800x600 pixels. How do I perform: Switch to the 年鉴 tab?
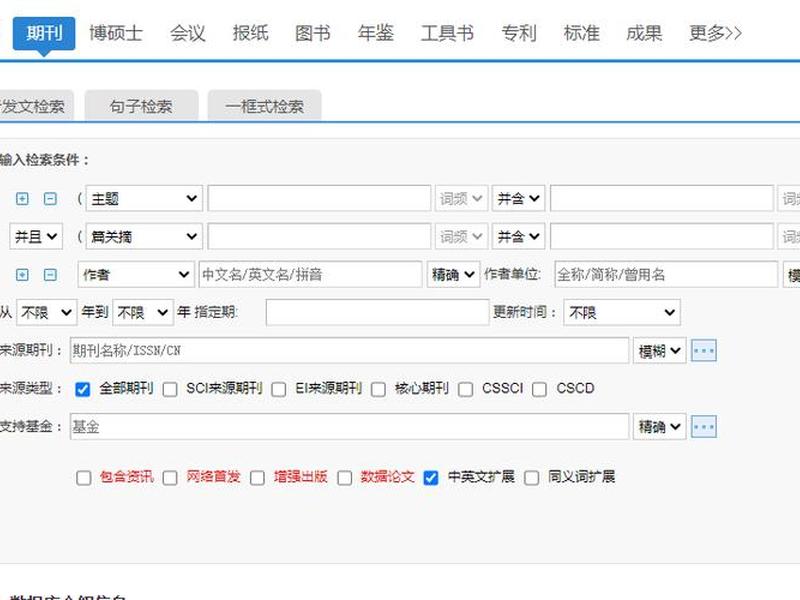click(376, 34)
